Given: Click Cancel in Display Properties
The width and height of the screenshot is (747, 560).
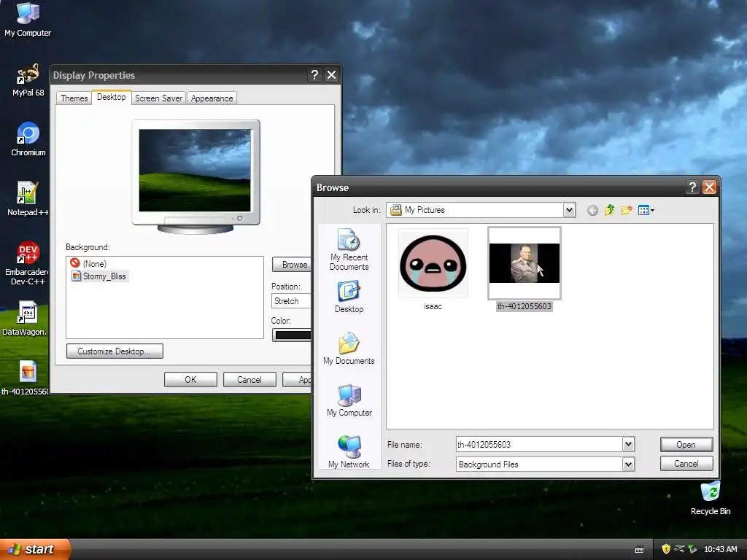Looking at the screenshot, I should (249, 379).
